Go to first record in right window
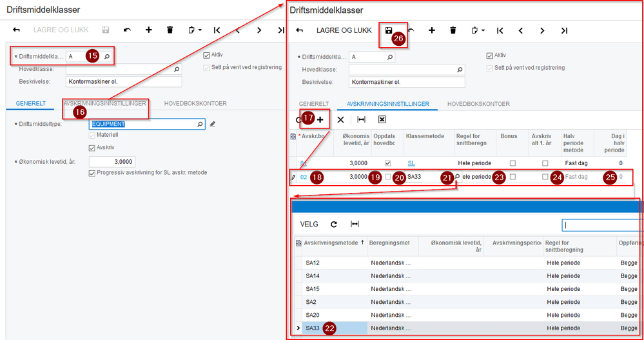 [x=500, y=30]
